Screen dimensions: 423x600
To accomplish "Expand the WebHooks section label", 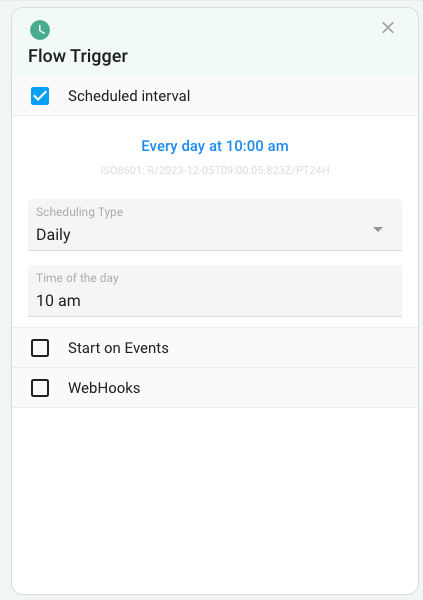I will (104, 388).
